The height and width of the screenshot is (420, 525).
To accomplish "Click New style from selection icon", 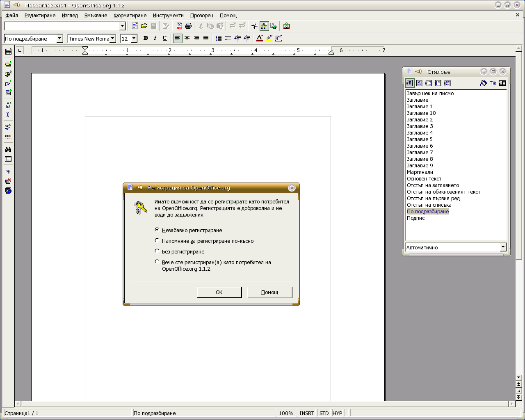I will [493, 83].
